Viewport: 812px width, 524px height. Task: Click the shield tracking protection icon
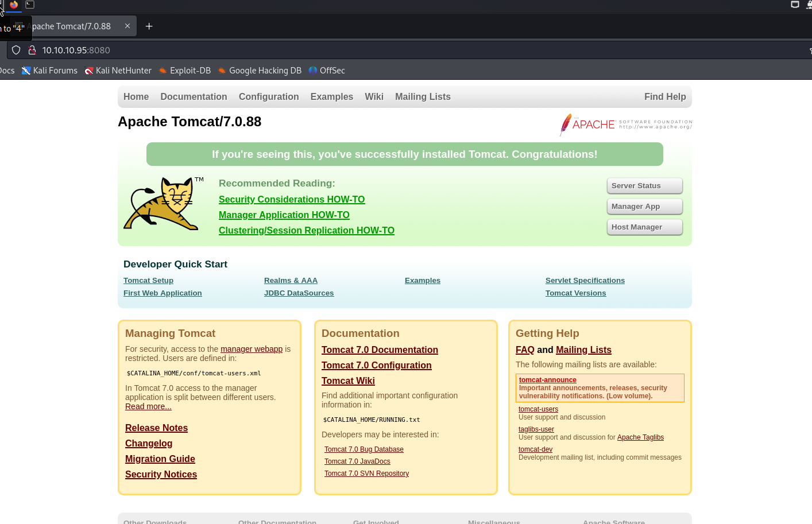pyautogui.click(x=16, y=50)
